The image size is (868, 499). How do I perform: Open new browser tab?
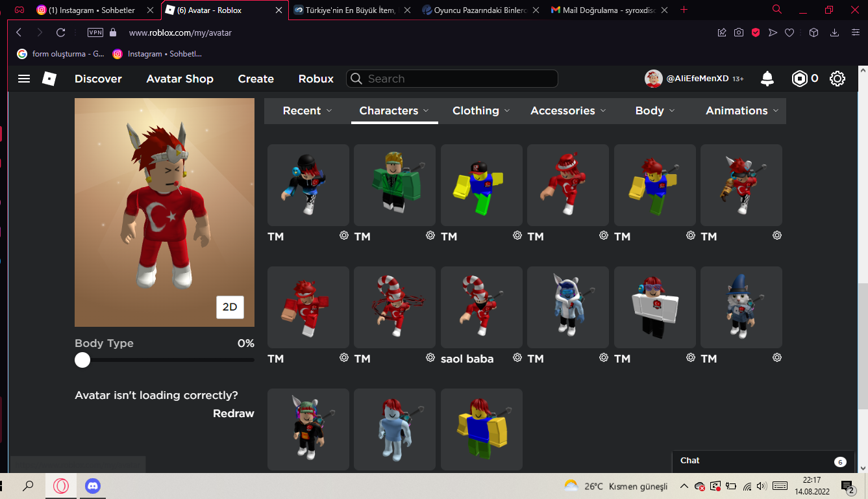[684, 10]
